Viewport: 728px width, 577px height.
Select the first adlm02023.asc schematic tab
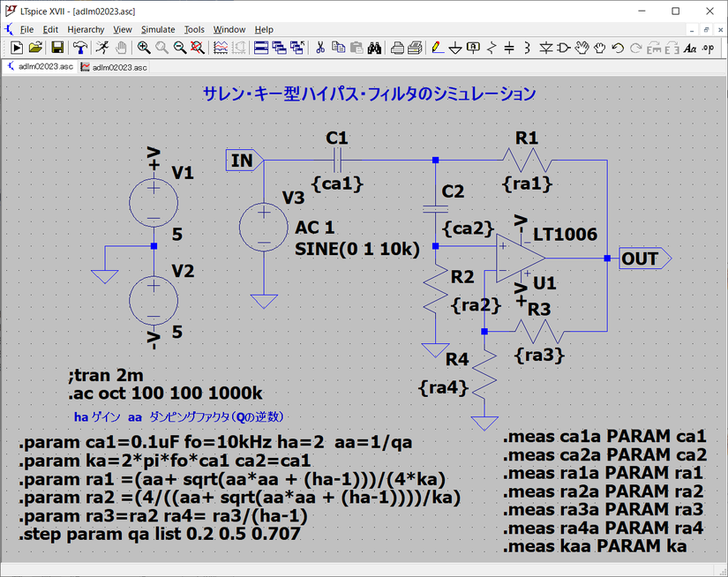41,67
